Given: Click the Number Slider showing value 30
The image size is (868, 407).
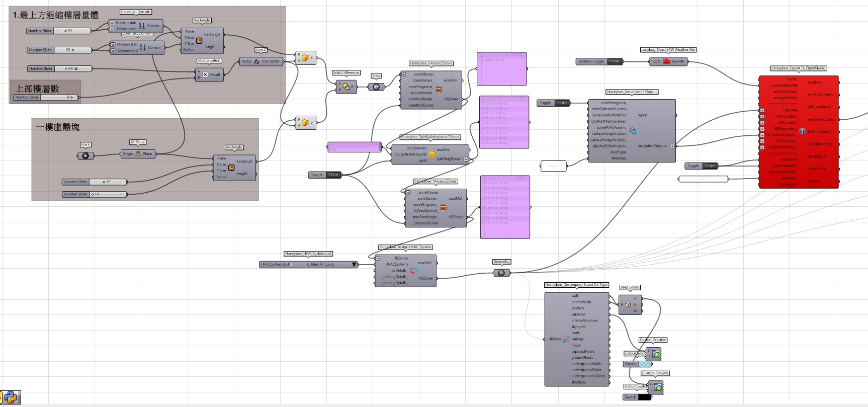Looking at the screenshot, I should point(73,31).
